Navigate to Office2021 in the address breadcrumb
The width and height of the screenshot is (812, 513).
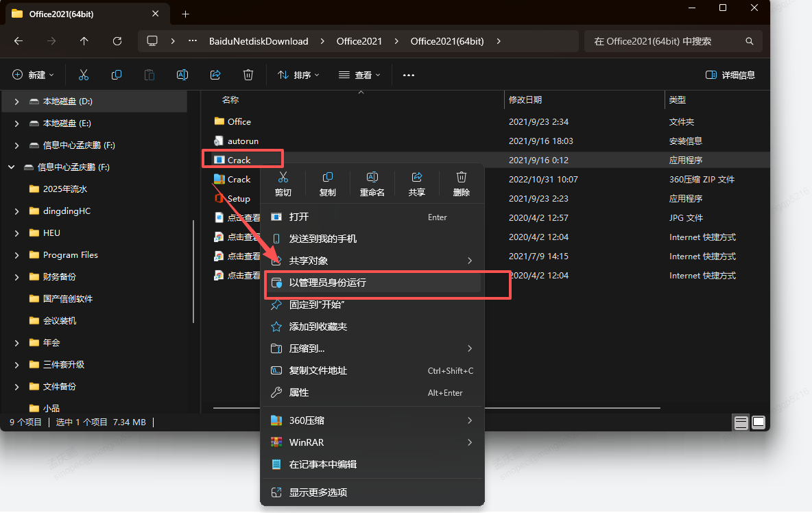click(x=359, y=41)
